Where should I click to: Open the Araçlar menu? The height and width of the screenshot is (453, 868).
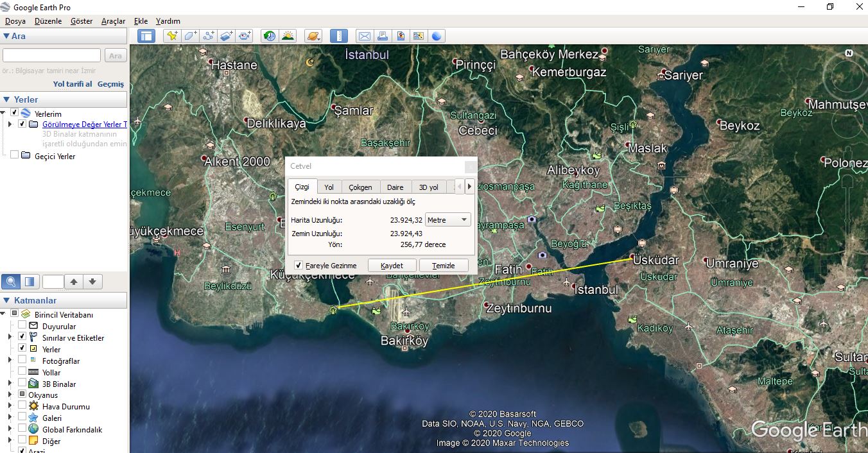tap(114, 21)
